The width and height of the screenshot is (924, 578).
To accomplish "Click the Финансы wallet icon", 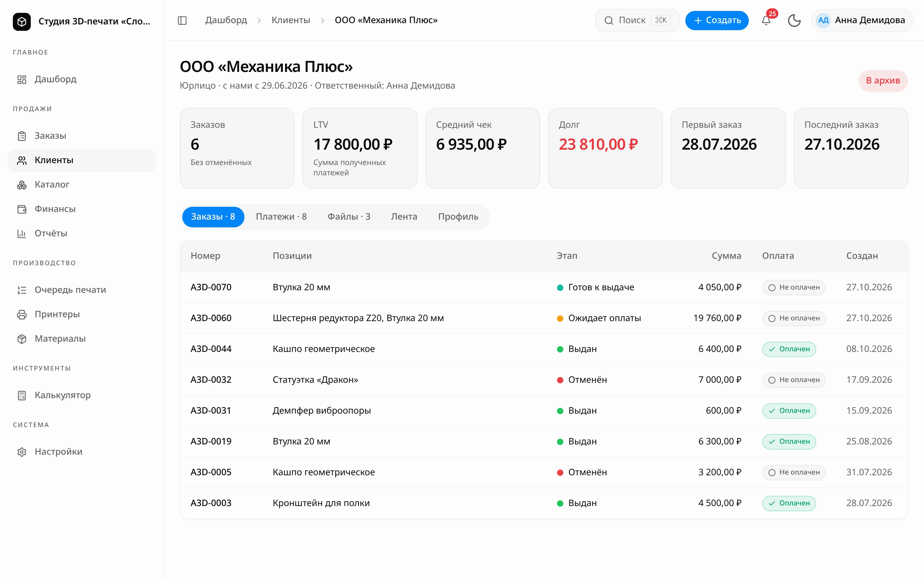I will [x=22, y=209].
